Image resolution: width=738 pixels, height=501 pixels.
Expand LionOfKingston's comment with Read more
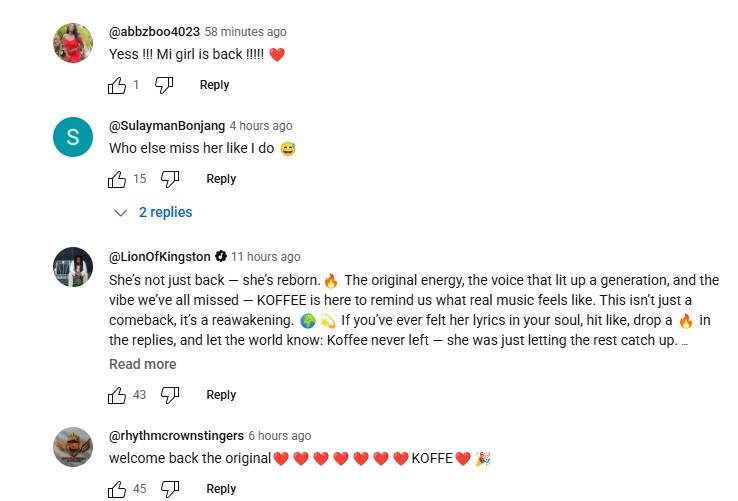click(x=142, y=364)
